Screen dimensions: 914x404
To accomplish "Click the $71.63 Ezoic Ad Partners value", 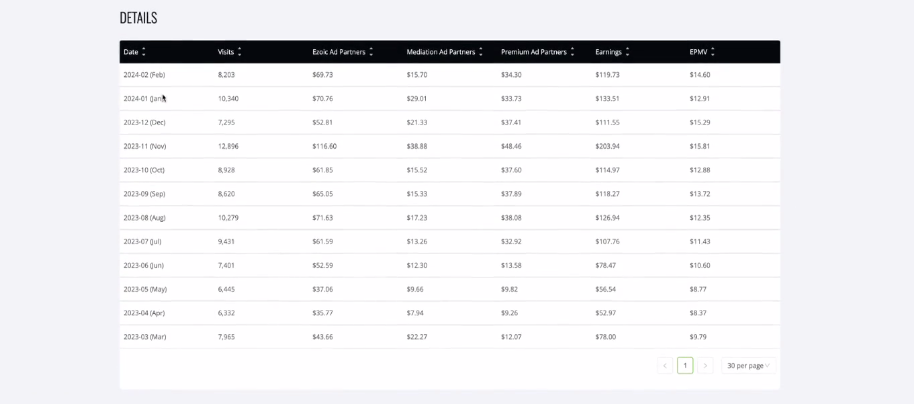I will 322,217.
